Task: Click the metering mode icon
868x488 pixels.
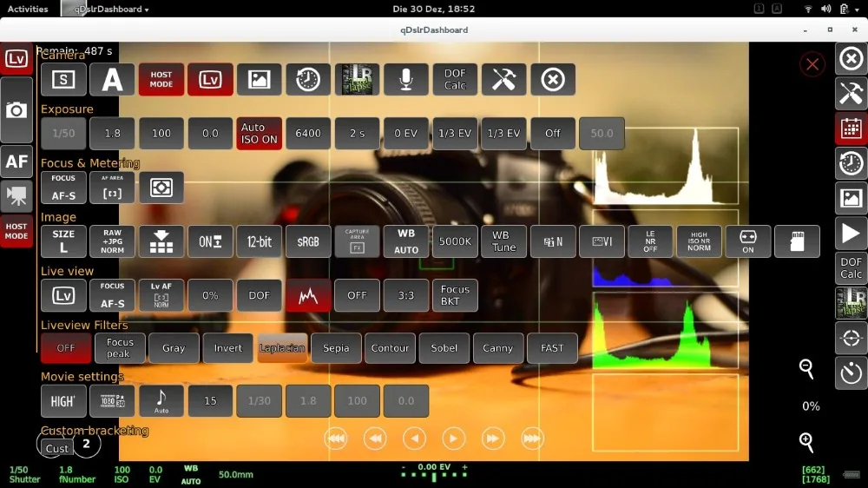Action: [x=161, y=188]
